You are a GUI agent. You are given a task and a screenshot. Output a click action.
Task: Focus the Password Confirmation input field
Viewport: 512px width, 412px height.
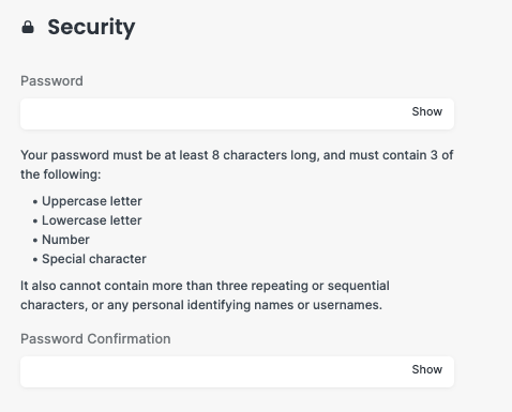coord(237,372)
